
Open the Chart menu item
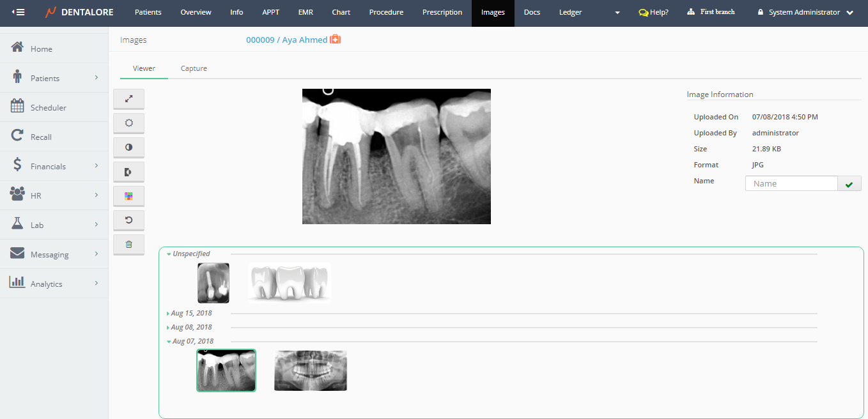pos(341,12)
